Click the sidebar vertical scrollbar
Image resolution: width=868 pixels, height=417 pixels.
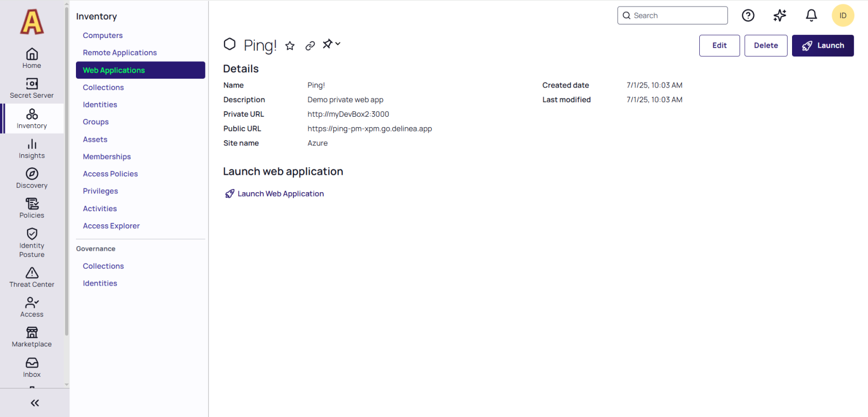(67, 163)
